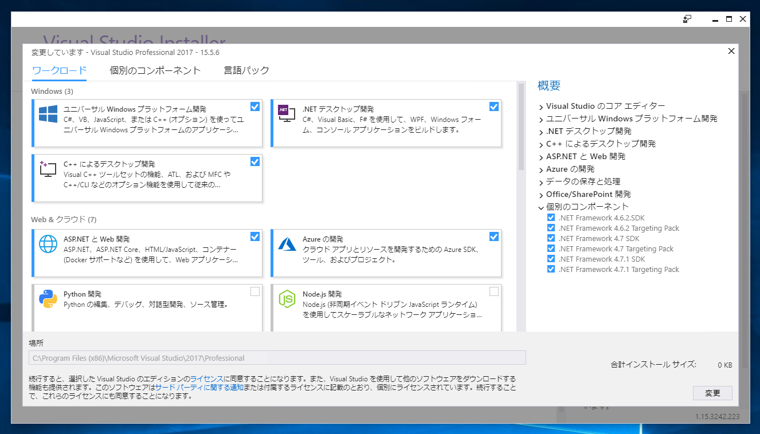The image size is (760, 434).
Task: Switch to the ワークロード tab
Action: coord(59,70)
